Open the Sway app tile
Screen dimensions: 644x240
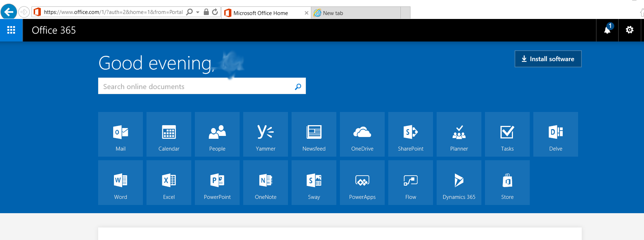[314, 183]
